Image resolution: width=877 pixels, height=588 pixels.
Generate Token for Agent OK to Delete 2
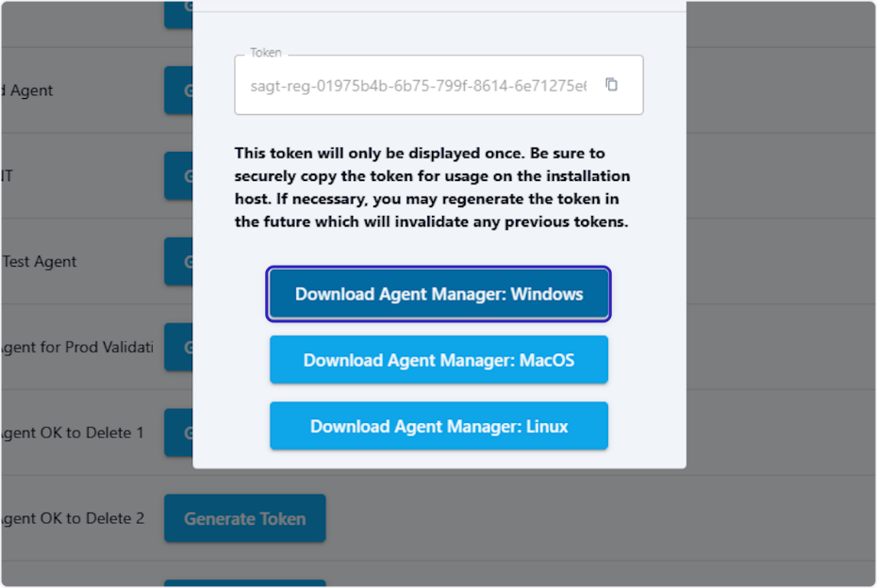coord(245,518)
